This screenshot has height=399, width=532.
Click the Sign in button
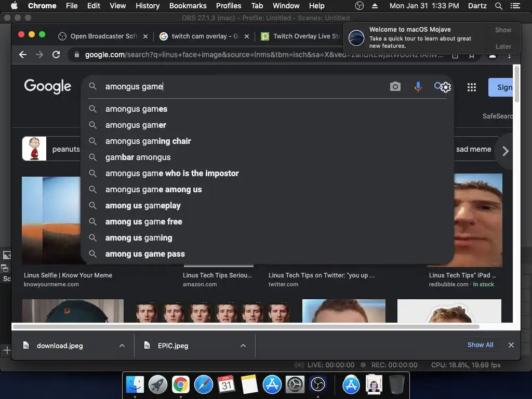(x=501, y=87)
